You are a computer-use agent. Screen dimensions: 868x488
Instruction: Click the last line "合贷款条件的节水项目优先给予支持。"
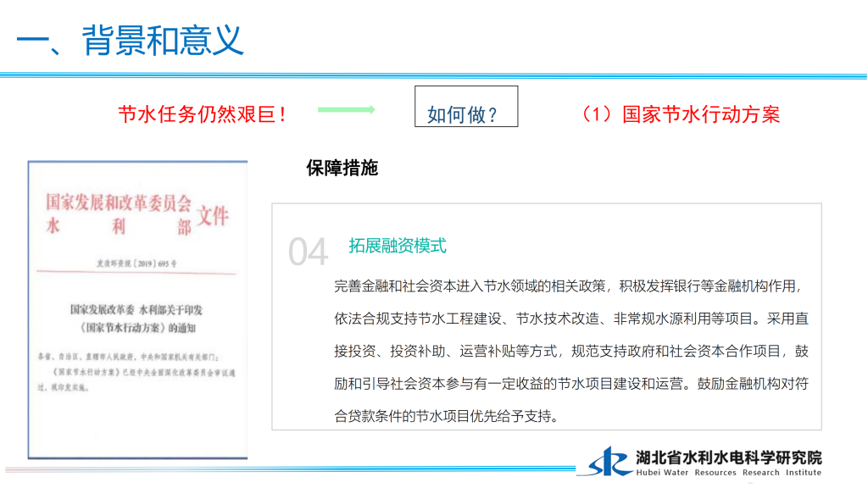pyautogui.click(x=447, y=415)
